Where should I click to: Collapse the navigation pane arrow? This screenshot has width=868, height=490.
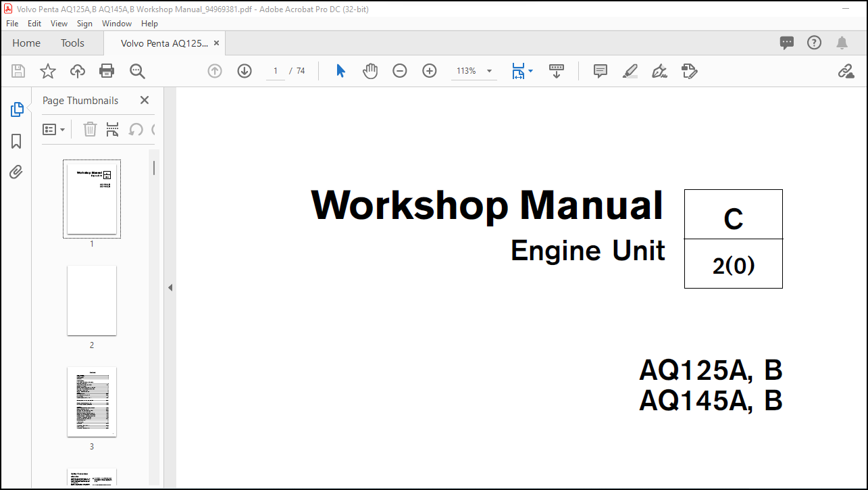click(x=170, y=287)
